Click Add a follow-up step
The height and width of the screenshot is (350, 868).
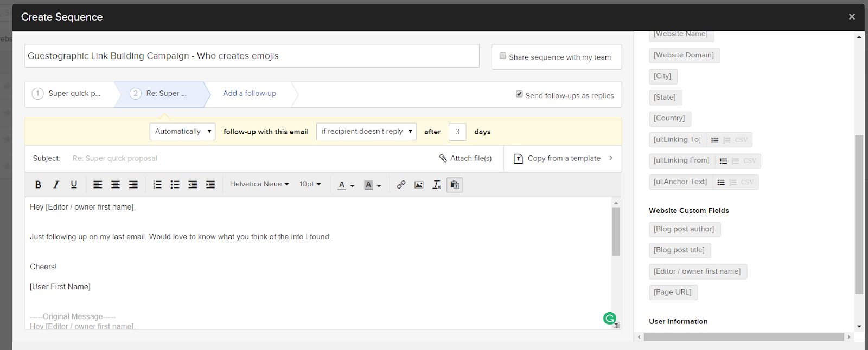[250, 94]
